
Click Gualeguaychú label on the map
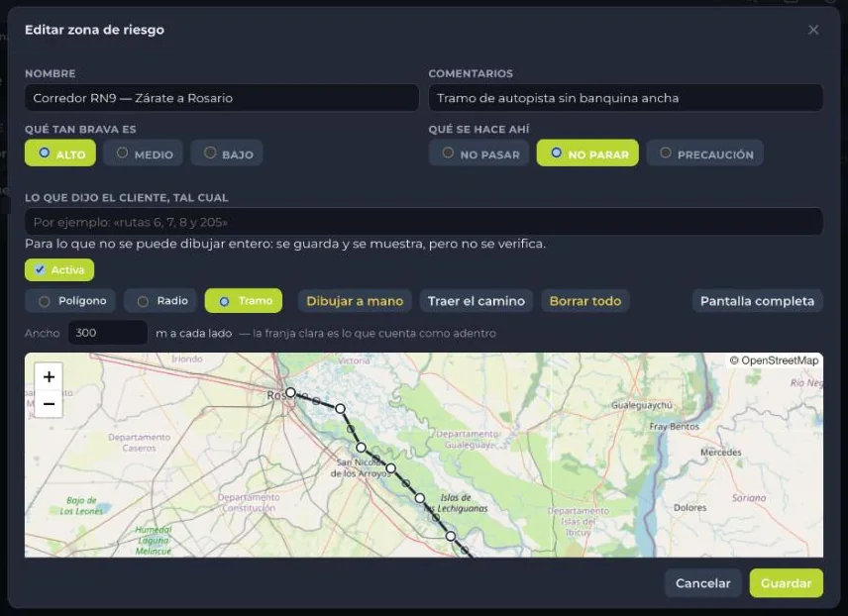point(641,405)
